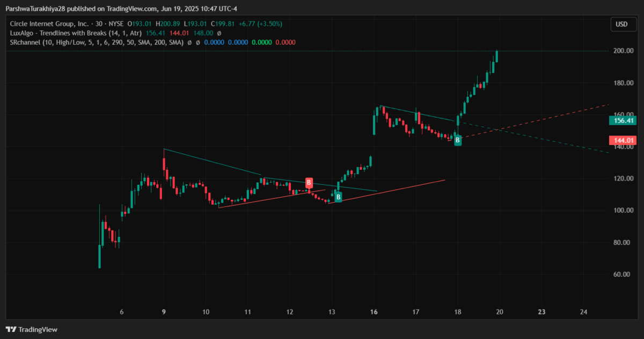Click the 160.00 price axis label
The image size is (644, 339).
[623, 114]
